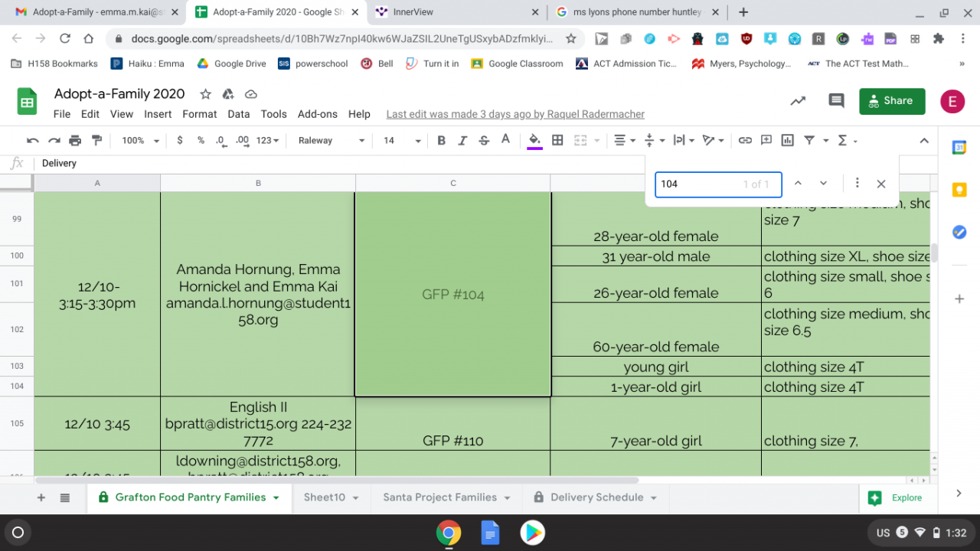Toggle italic formatting
Image resolution: width=980 pixels, height=551 pixels.
point(462,140)
